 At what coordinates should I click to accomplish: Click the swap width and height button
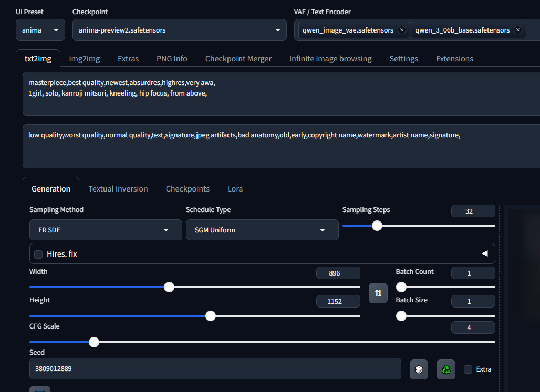point(378,293)
